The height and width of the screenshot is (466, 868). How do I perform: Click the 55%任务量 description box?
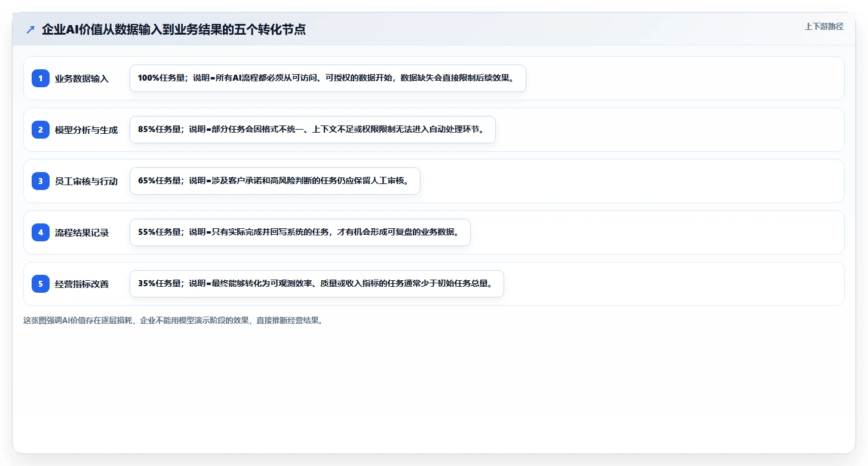(x=300, y=232)
